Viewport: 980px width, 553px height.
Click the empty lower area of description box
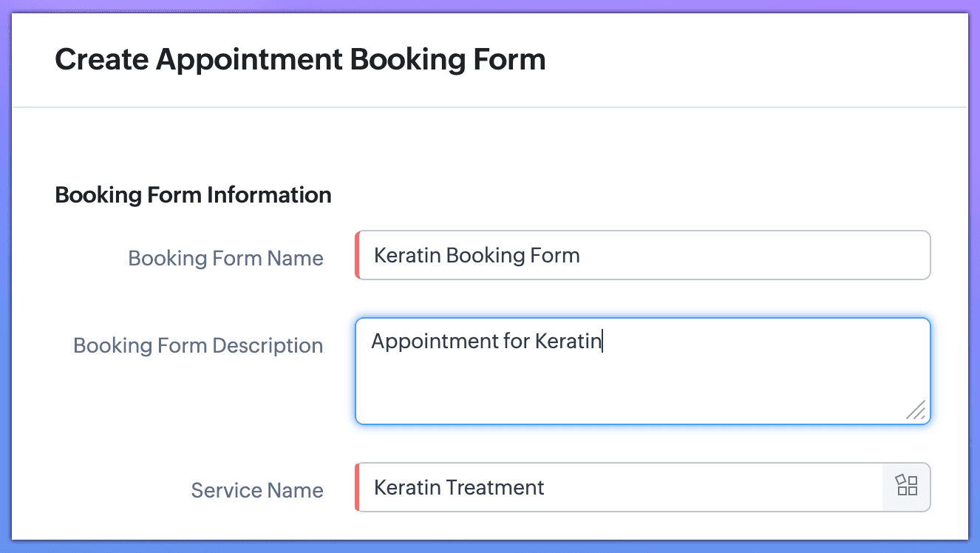(x=628, y=396)
